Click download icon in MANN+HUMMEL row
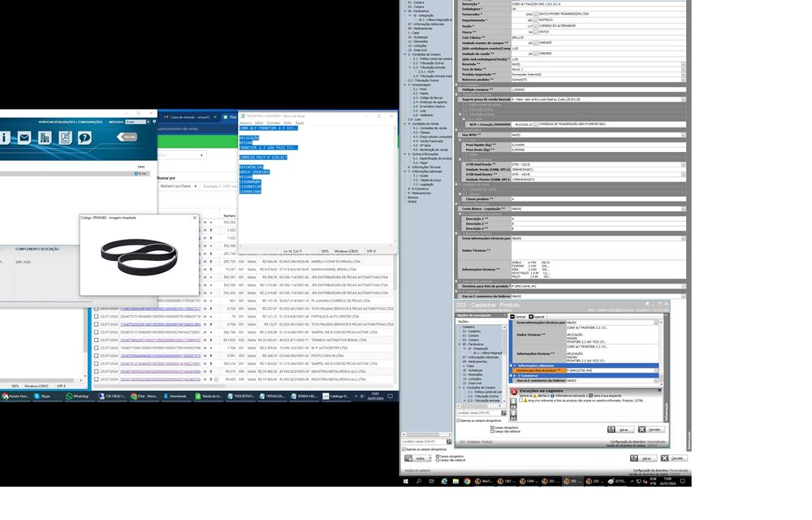The image size is (812, 520). point(211,269)
